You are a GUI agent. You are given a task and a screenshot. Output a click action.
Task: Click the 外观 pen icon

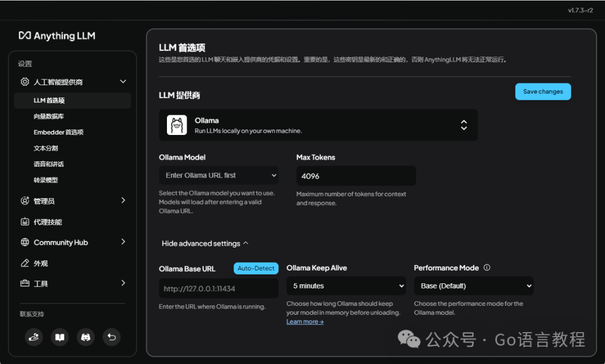click(25, 263)
